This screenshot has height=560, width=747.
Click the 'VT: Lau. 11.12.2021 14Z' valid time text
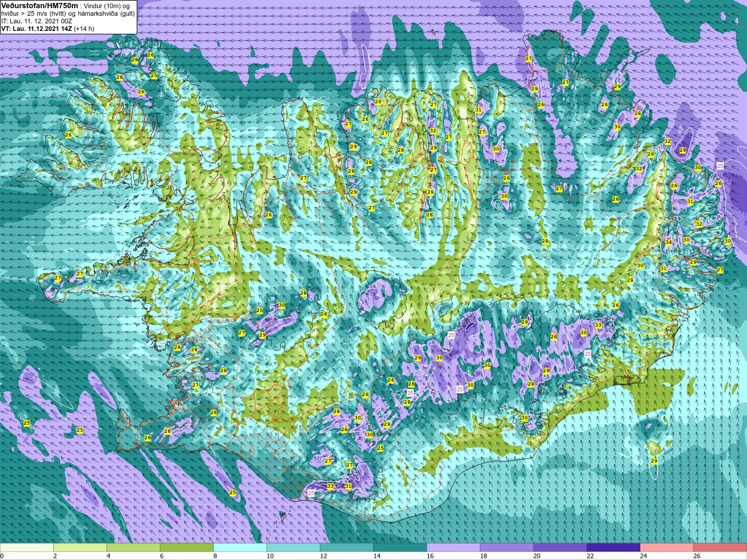36,29
